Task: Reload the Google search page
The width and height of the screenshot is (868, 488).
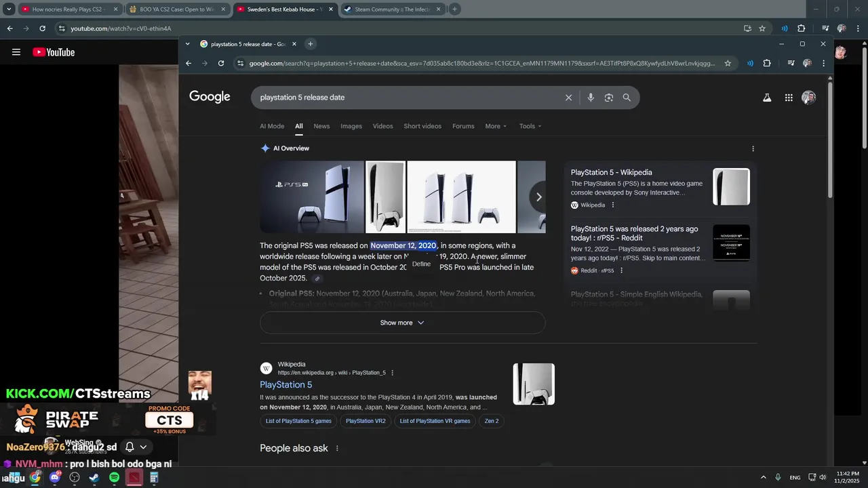Action: pyautogui.click(x=221, y=63)
